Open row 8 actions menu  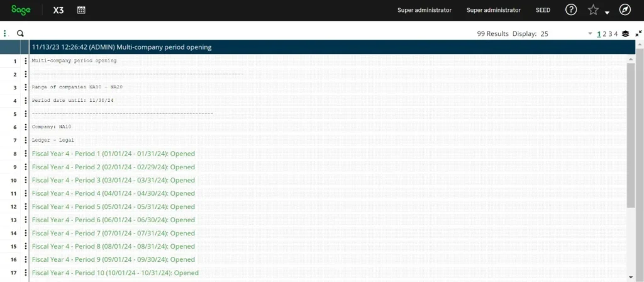(25, 154)
